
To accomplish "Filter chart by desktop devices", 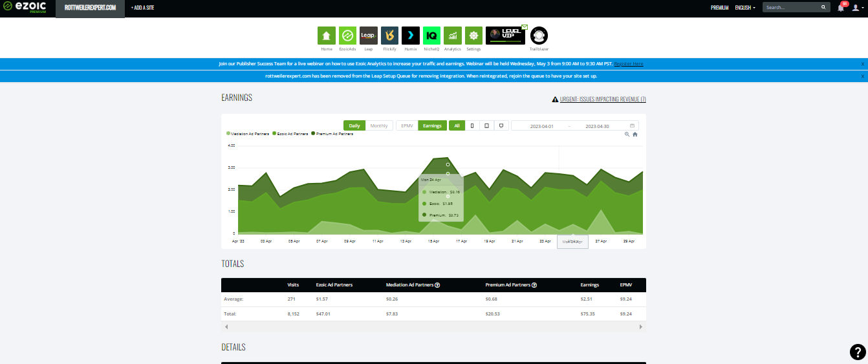I will (501, 125).
